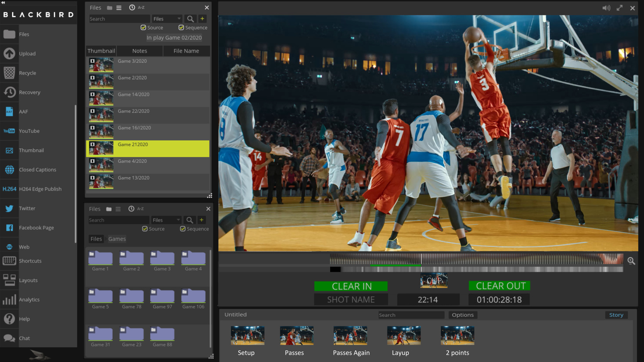Mute audio with the speaker icon
Image resolution: width=644 pixels, height=362 pixels.
pos(606,8)
